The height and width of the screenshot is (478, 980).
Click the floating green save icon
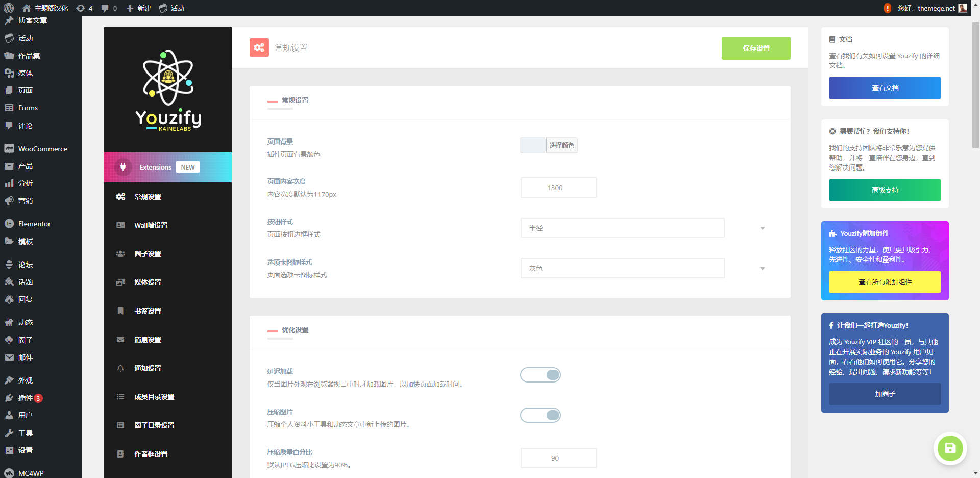[950, 448]
